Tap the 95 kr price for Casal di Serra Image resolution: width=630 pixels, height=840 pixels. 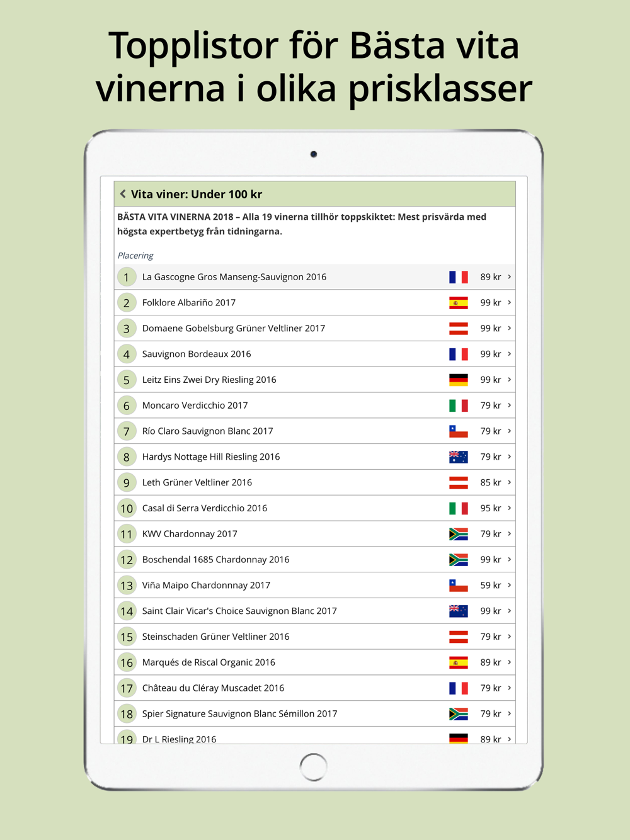point(491,508)
